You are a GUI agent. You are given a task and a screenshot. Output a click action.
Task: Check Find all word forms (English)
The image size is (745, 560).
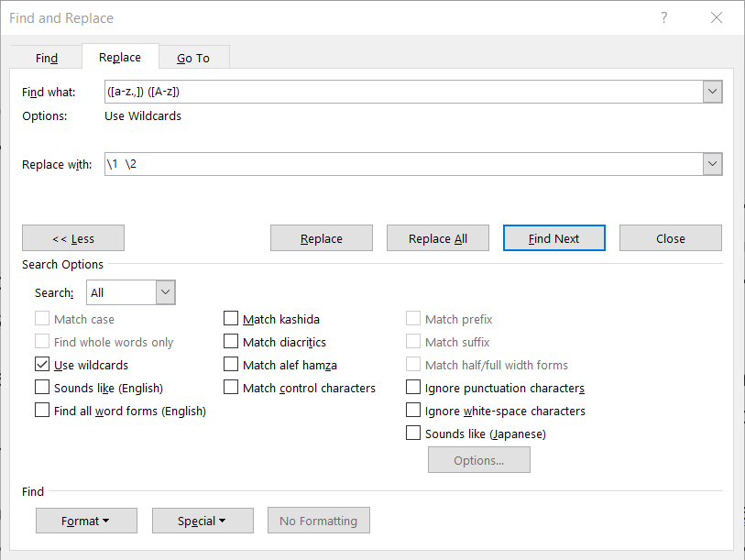[x=41, y=410]
